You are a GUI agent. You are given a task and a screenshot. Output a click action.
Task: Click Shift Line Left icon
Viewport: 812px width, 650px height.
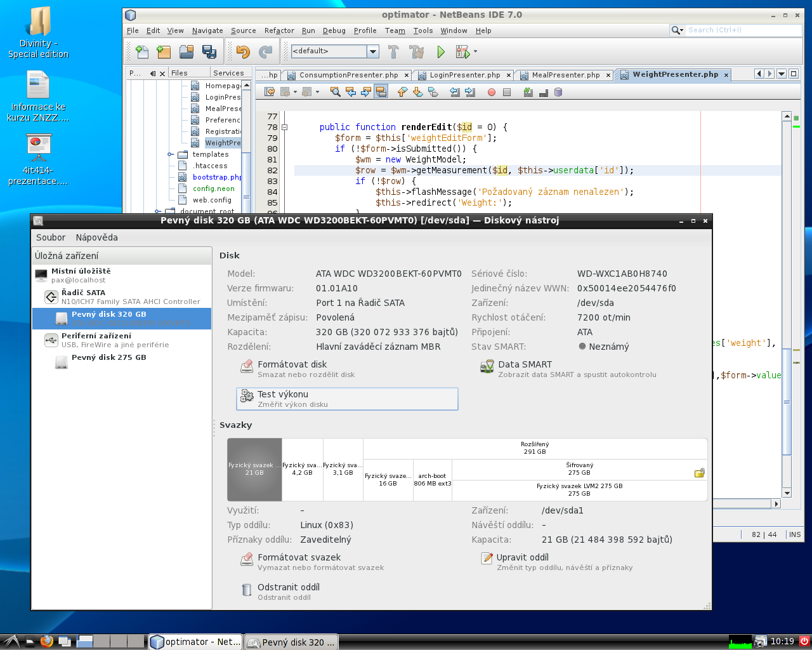click(455, 92)
